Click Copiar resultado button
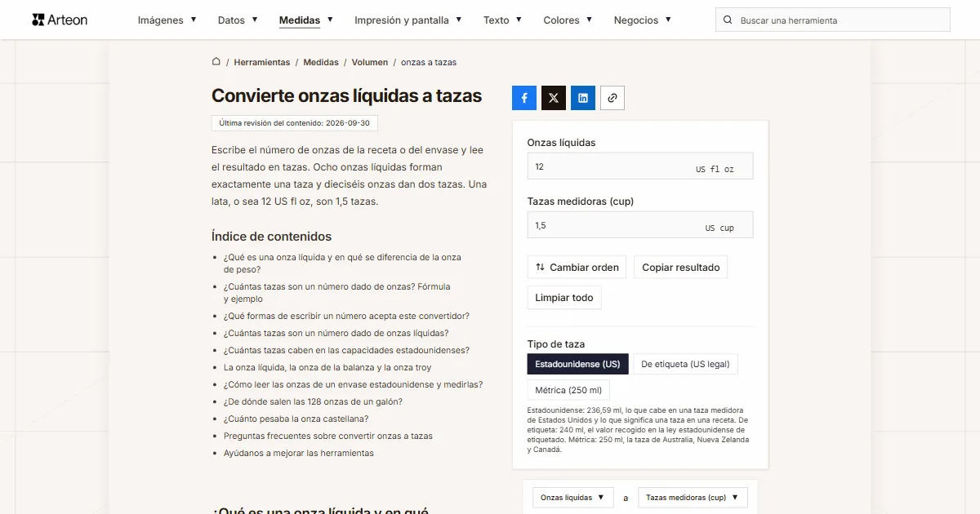The image size is (980, 514). [681, 267]
